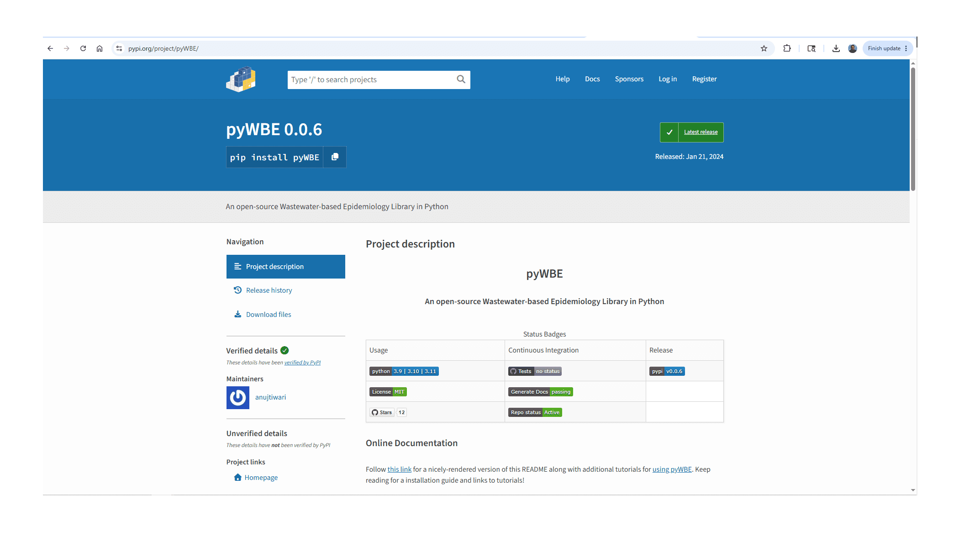980x558 pixels.
Task: Open the browser downloads icon
Action: click(836, 48)
